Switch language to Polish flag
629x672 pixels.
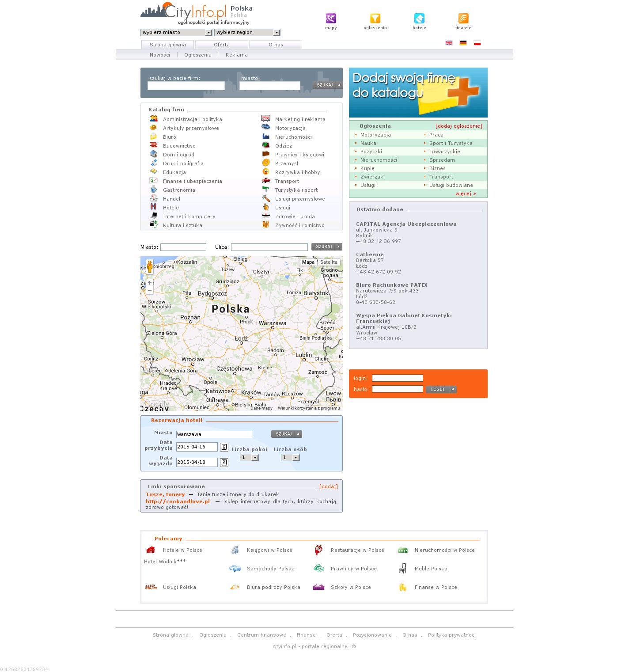pos(477,43)
